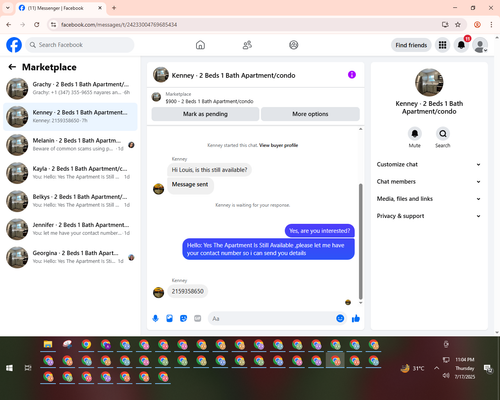Open the Windows notification center icon
The image size is (500, 400).
[x=488, y=368]
